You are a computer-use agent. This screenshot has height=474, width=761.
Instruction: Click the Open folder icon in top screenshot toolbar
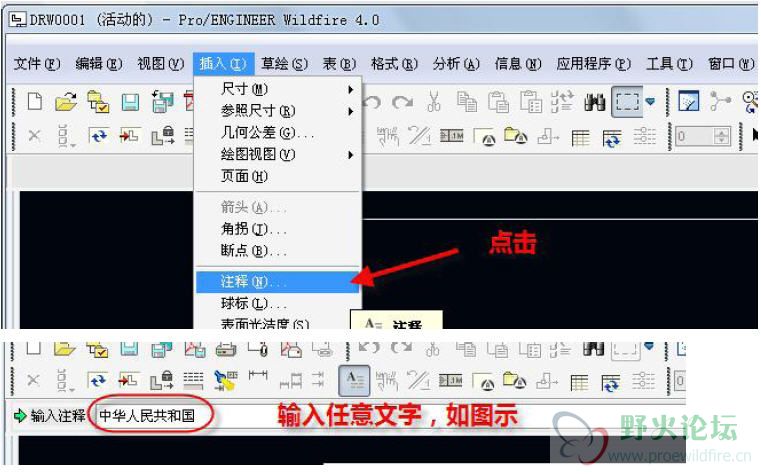(66, 102)
